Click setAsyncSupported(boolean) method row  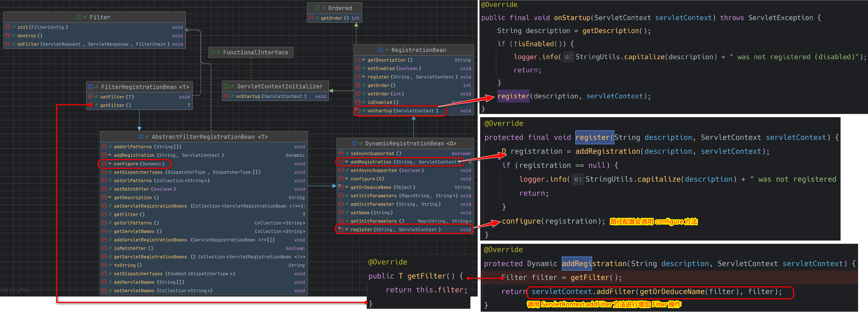[x=405, y=170]
